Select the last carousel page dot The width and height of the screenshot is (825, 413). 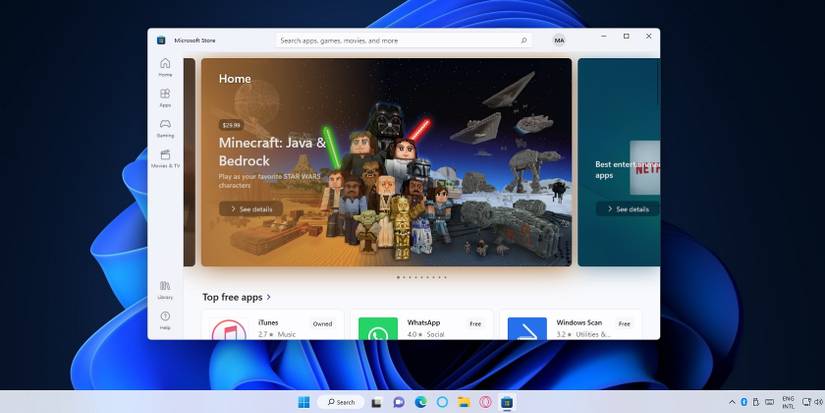pyautogui.click(x=445, y=277)
